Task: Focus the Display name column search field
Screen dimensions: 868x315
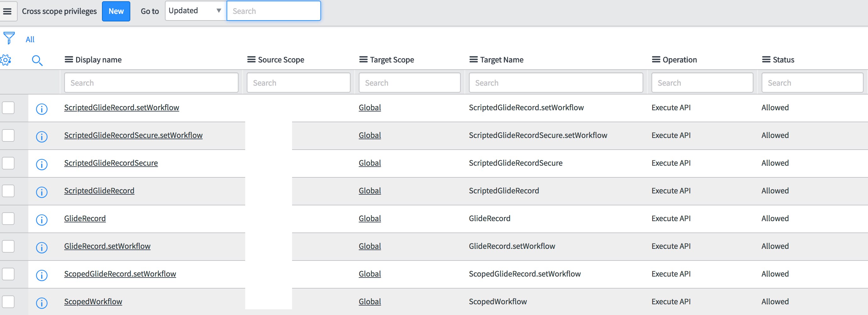Action: (x=151, y=83)
